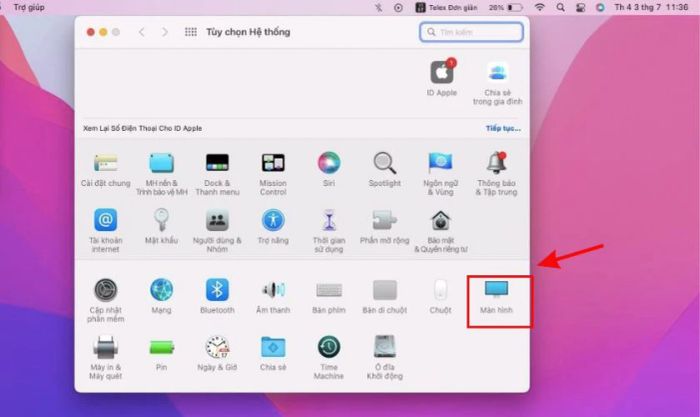
Task: Click the Siri menu bar icon
Action: click(x=600, y=8)
